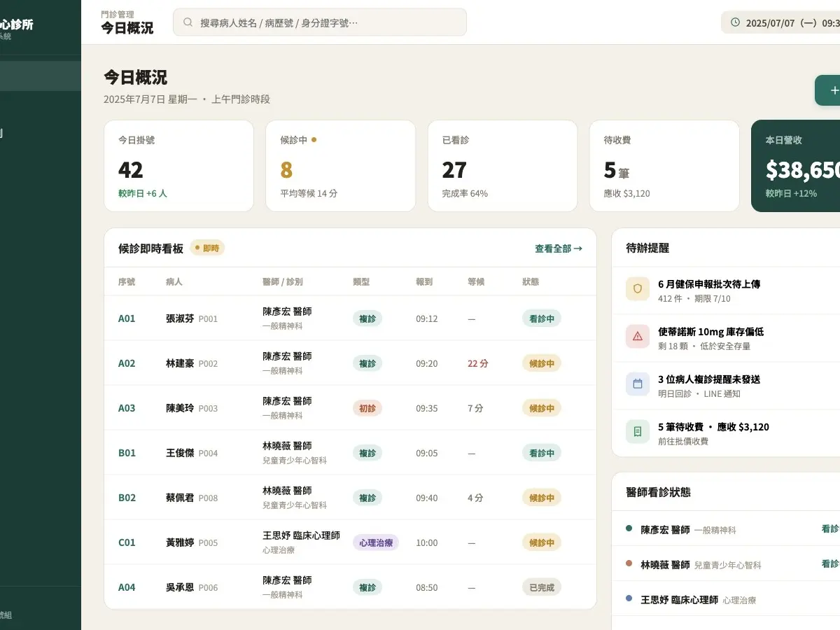Open the 6 月健保申報批次待上傳 reminder
The image size is (840, 630).
point(726,290)
